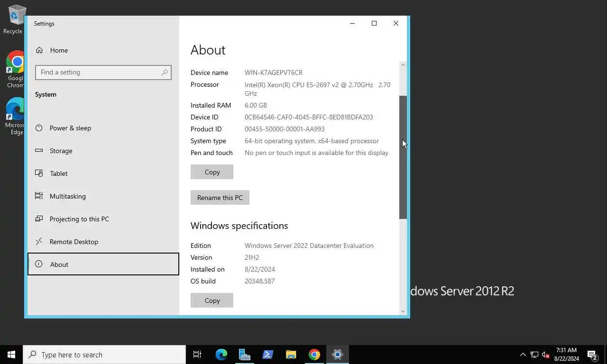Image resolution: width=607 pixels, height=364 pixels.
Task: Select the Google Chrome desktop shortcut
Action: click(x=14, y=70)
